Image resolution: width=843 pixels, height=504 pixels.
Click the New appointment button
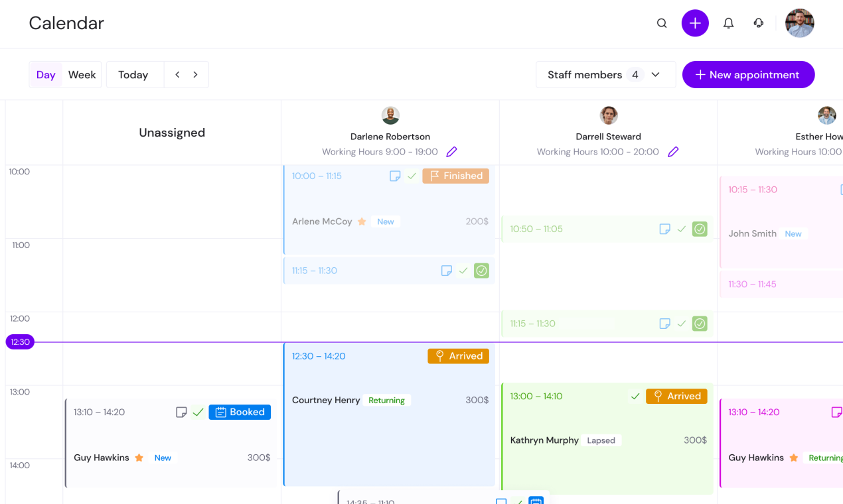pyautogui.click(x=748, y=75)
